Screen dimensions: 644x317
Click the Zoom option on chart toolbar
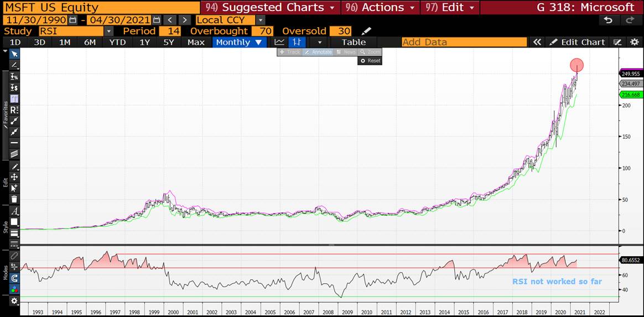click(x=371, y=52)
